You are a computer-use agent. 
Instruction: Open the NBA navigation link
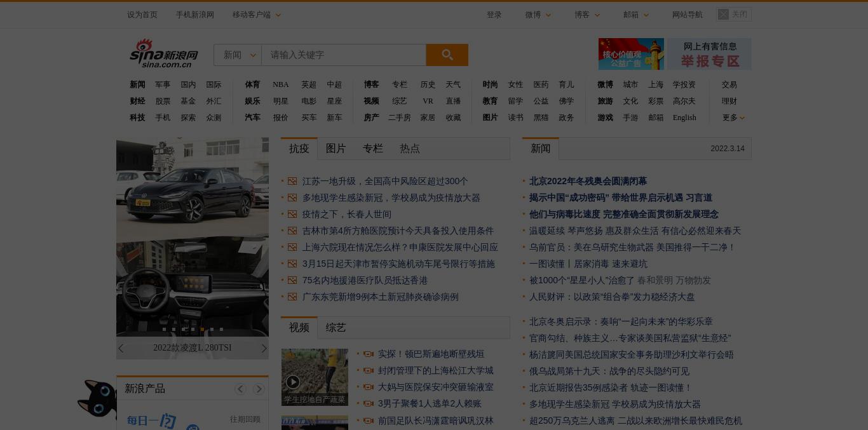(x=281, y=84)
